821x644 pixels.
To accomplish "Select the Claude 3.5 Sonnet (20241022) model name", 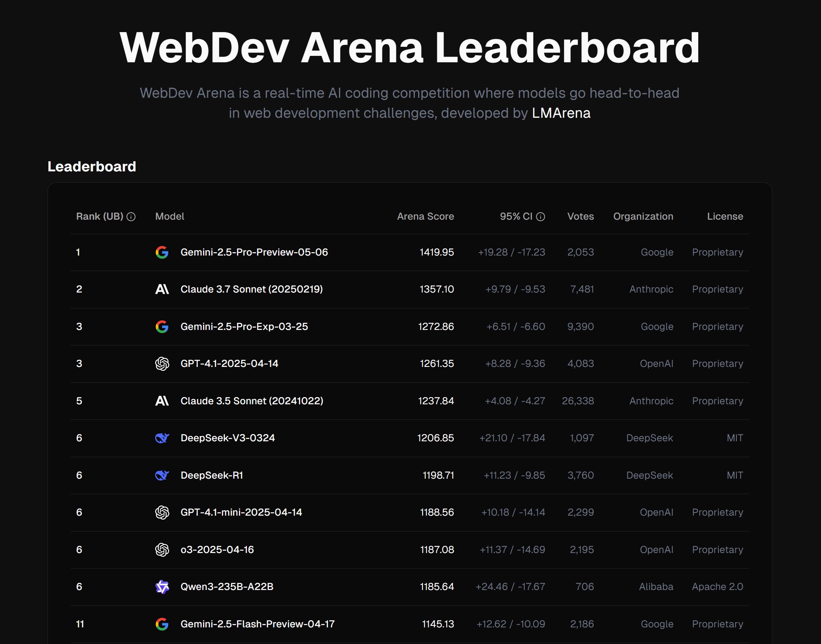I will [252, 401].
